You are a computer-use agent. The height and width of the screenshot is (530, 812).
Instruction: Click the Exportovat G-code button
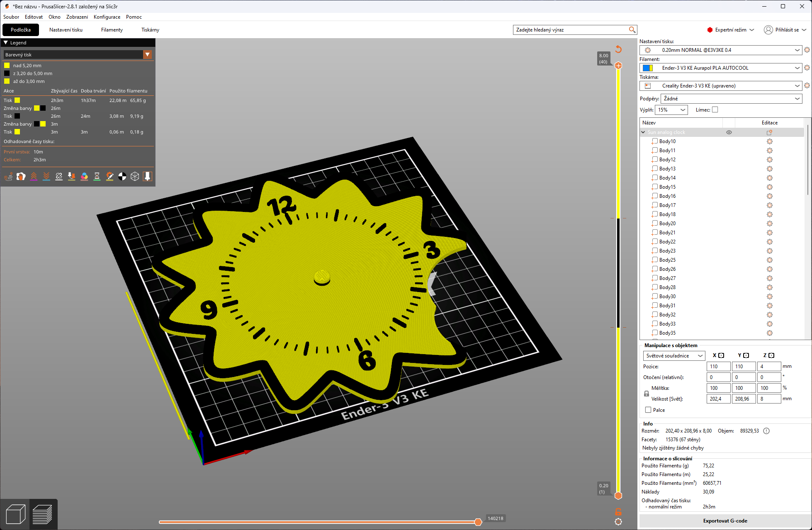pos(724,521)
